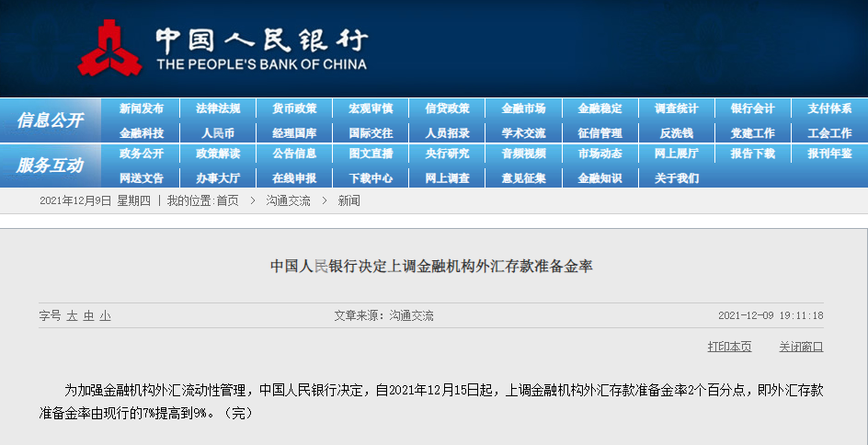Click the 服务互动 section header
This screenshot has width=868, height=445.
tap(50, 165)
